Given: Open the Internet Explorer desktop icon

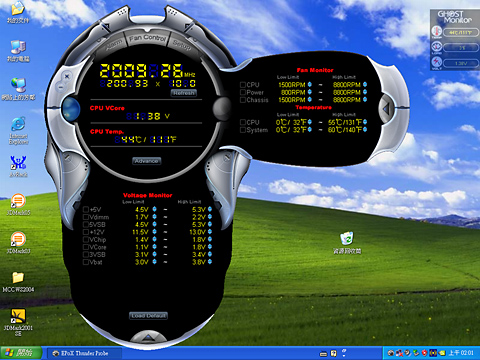Looking at the screenshot, I should (18, 131).
